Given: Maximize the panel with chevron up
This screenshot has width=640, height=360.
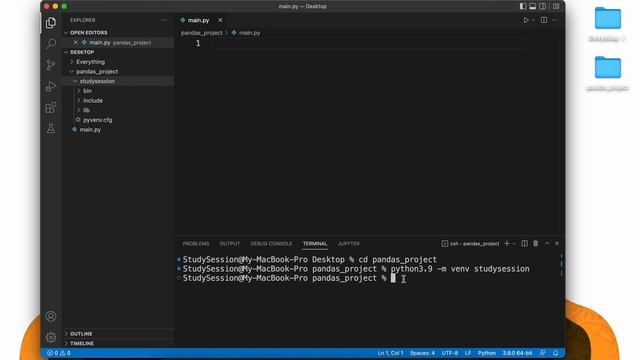Looking at the screenshot, I should pos(547,244).
